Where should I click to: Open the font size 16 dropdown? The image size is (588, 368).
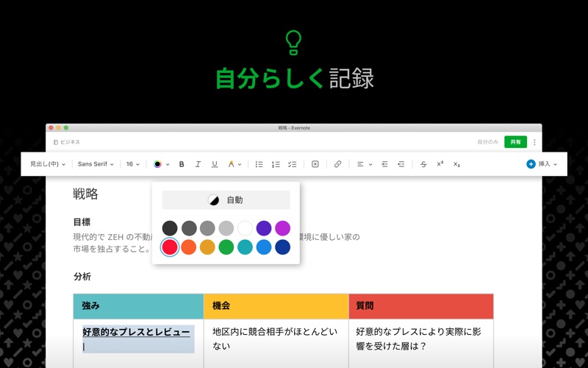point(133,164)
